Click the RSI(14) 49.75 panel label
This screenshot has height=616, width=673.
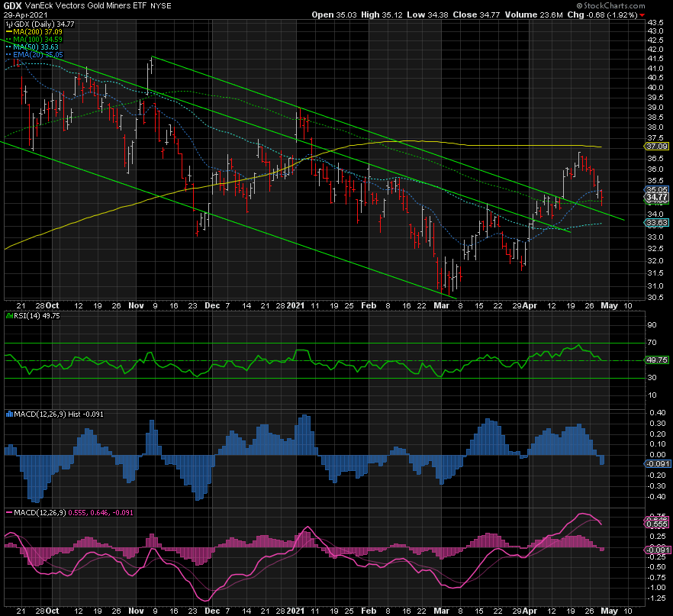pos(37,316)
